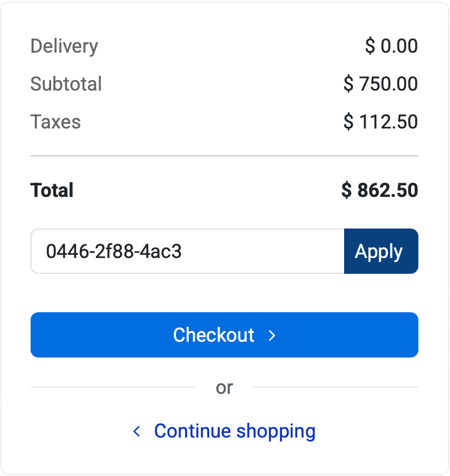
Task: Click the bold Total label
Action: pos(52,190)
